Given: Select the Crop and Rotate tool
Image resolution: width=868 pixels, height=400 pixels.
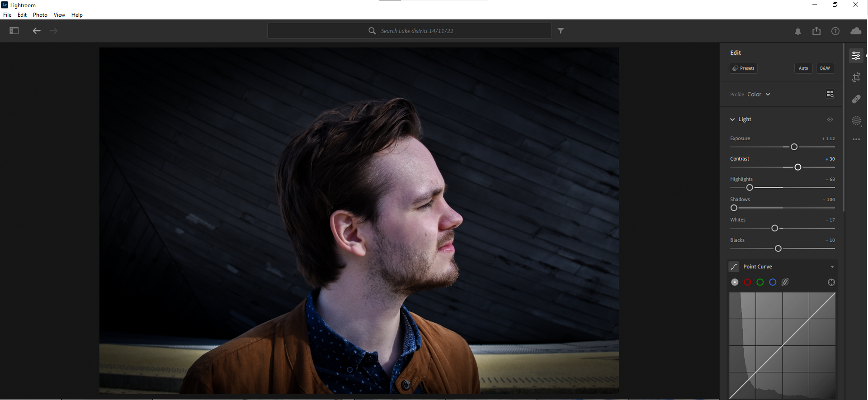Looking at the screenshot, I should pos(856,77).
